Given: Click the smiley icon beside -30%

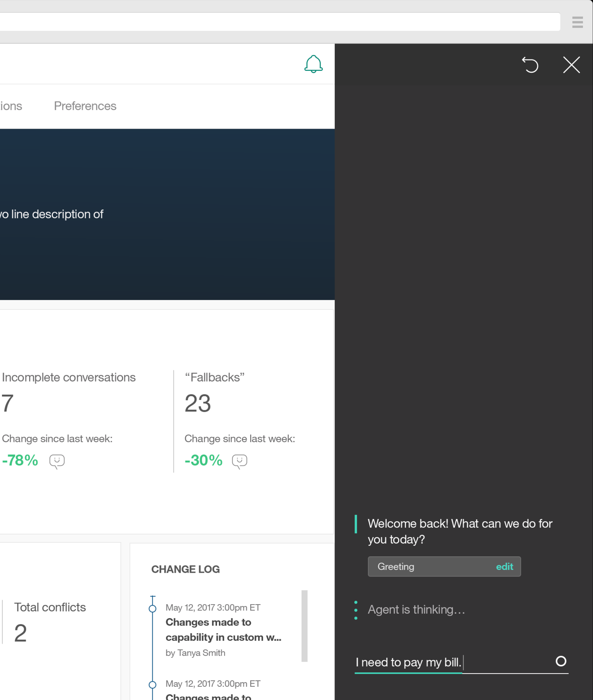Looking at the screenshot, I should tap(240, 461).
